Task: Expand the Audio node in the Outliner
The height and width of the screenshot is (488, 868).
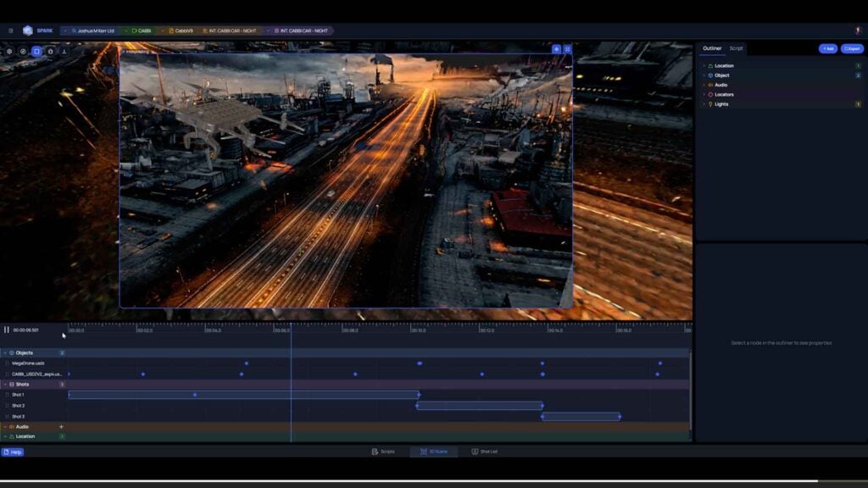Action: click(704, 86)
